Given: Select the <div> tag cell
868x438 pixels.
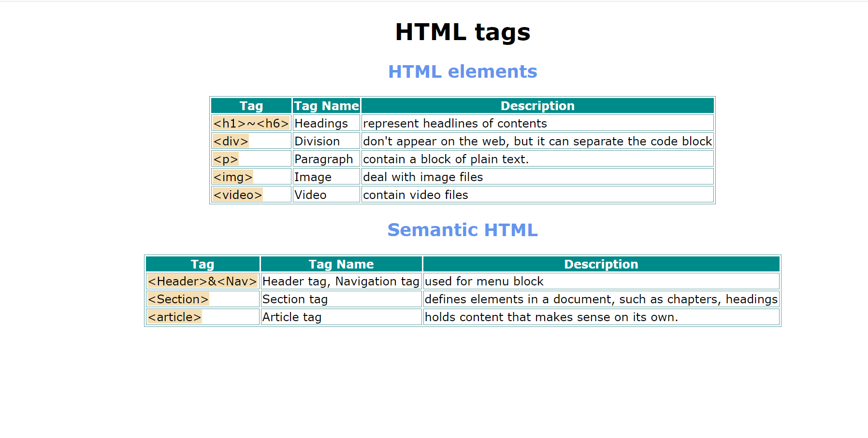Looking at the screenshot, I should 251,141.
